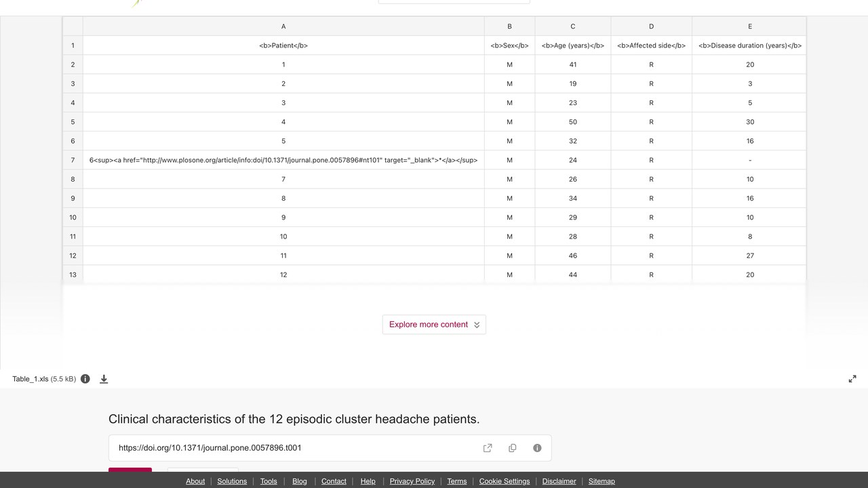
Task: Open the Disclaimer footer link
Action: 559,481
